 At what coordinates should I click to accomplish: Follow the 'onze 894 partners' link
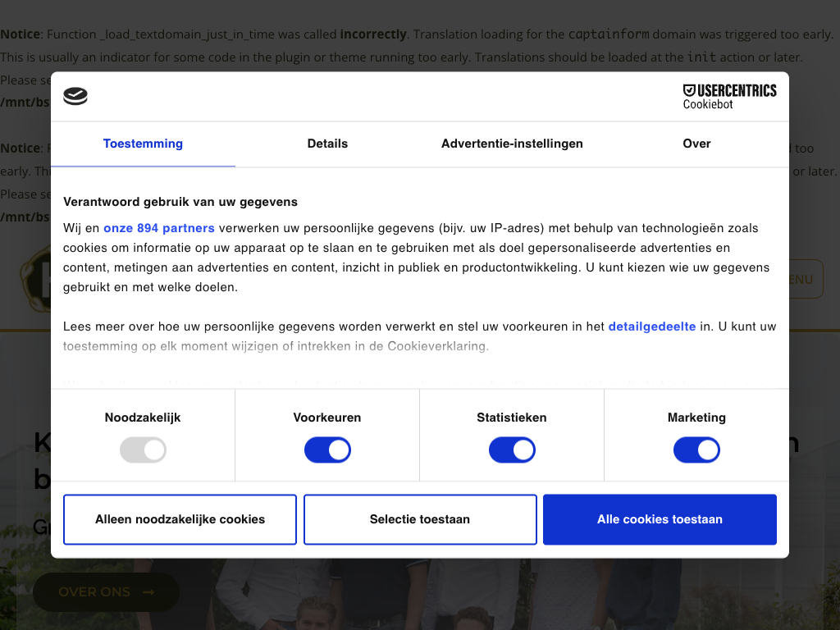pos(159,228)
